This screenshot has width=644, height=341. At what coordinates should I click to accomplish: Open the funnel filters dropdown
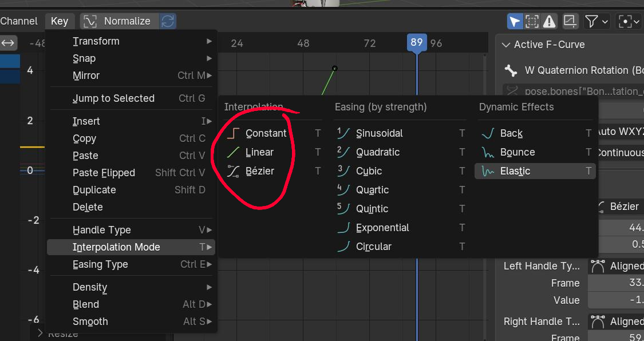coord(596,21)
